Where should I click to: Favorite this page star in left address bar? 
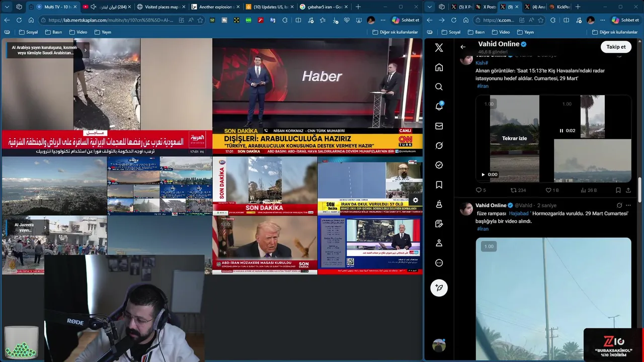click(x=200, y=20)
